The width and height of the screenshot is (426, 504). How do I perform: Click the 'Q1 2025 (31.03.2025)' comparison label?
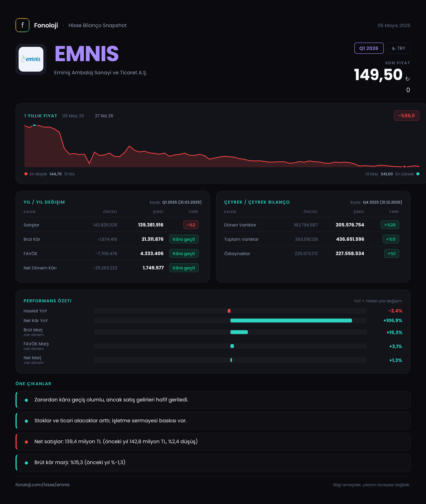point(182,202)
